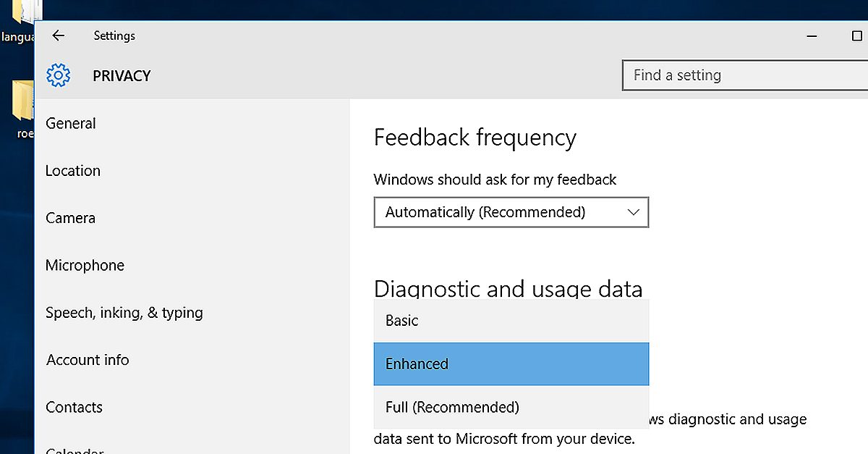Open the General privacy section

pyautogui.click(x=71, y=124)
